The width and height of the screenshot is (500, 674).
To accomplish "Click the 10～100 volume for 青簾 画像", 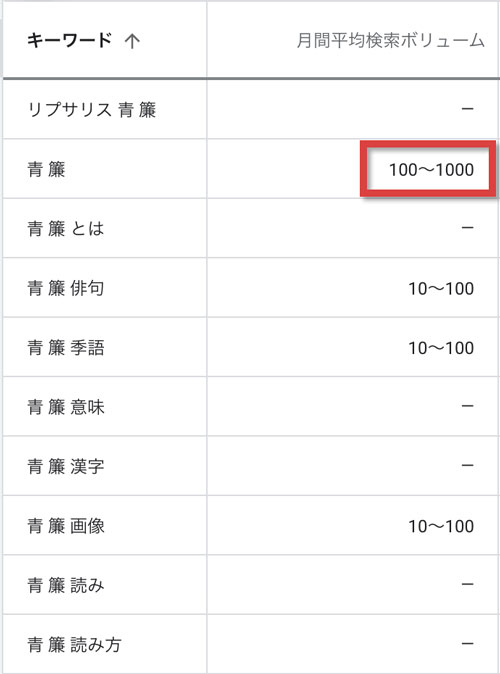I will click(x=441, y=526).
